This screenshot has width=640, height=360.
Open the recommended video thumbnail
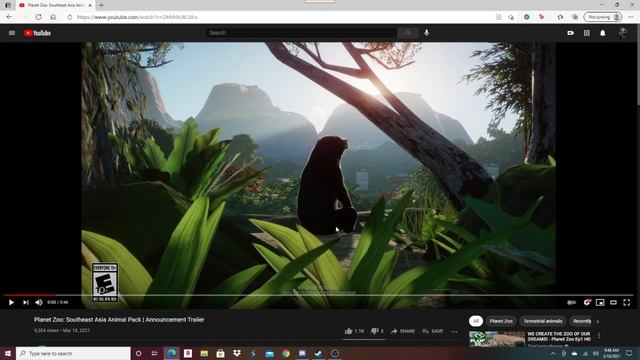(x=497, y=339)
